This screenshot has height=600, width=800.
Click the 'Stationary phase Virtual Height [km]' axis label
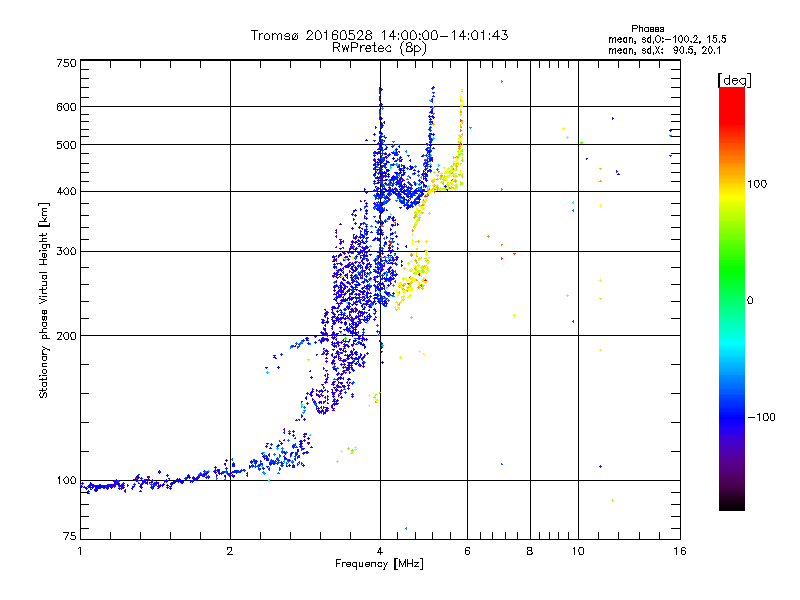click(x=44, y=300)
